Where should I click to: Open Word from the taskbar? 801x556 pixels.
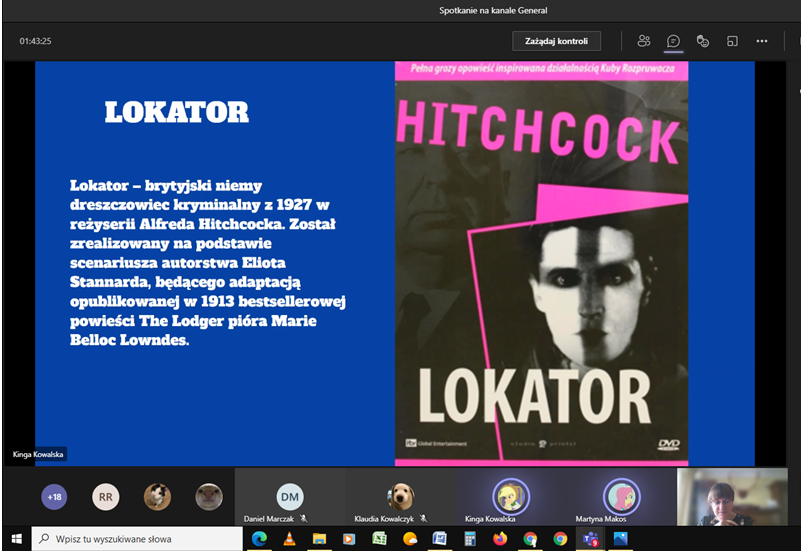coord(439,539)
